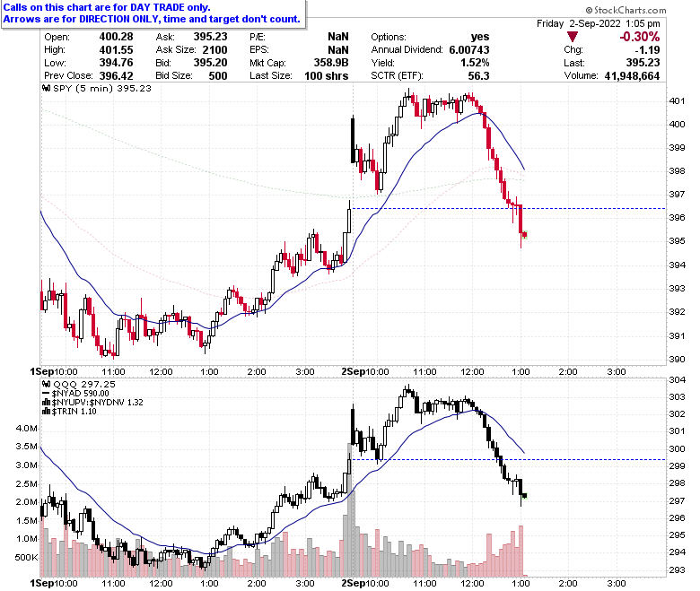Click the percent change -0.30%
The image size is (700, 591).
click(x=639, y=37)
